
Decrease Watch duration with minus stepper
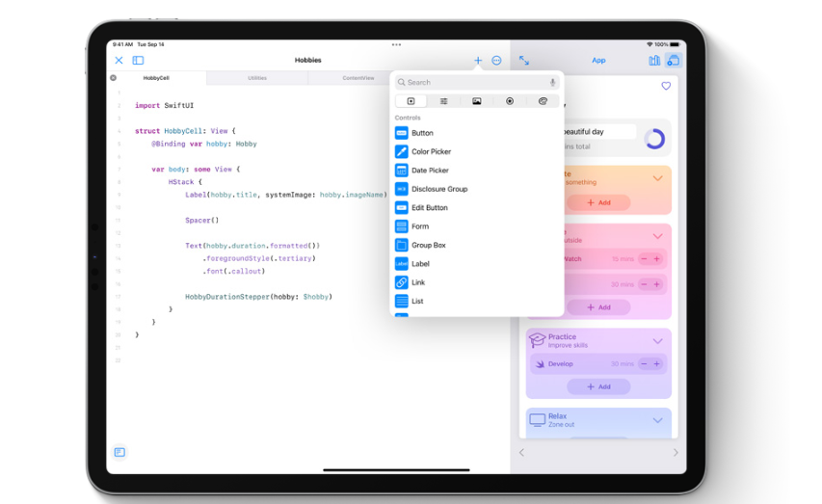pos(645,259)
